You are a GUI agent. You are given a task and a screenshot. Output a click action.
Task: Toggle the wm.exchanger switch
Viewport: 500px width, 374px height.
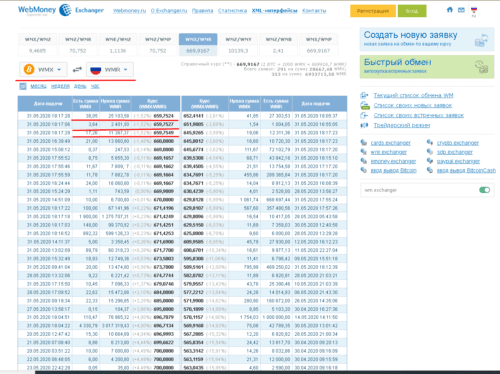[485, 190]
